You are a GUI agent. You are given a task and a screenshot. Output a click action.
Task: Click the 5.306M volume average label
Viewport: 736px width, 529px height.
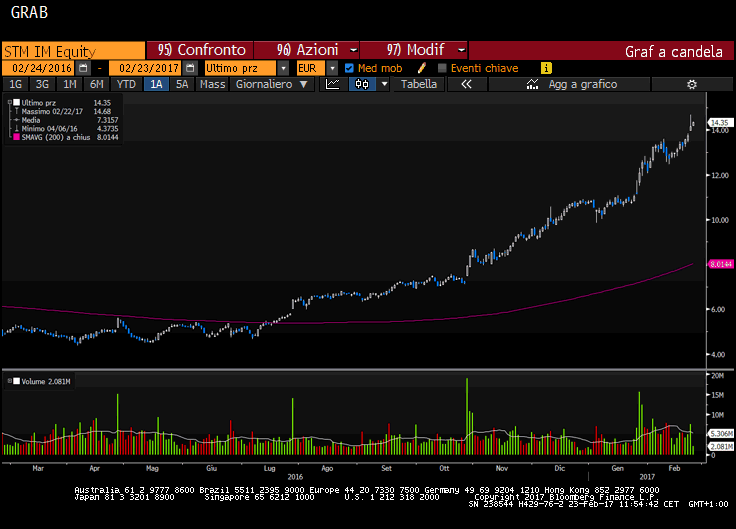(x=721, y=433)
